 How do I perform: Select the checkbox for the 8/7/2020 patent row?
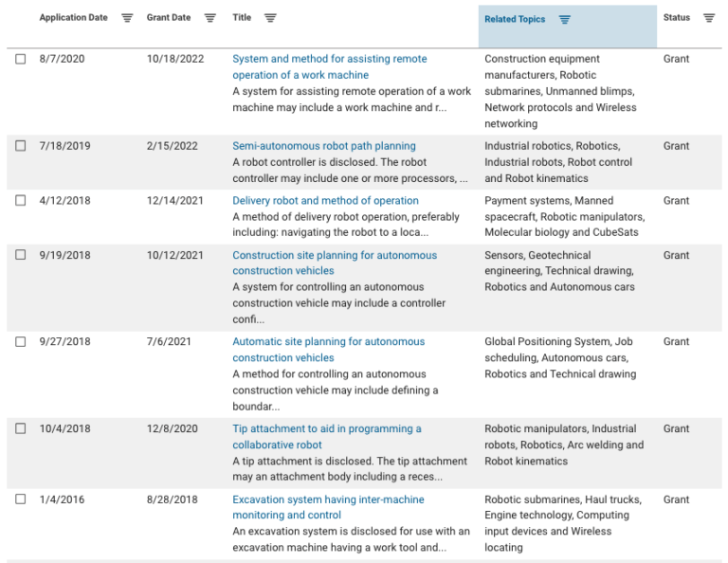click(21, 59)
